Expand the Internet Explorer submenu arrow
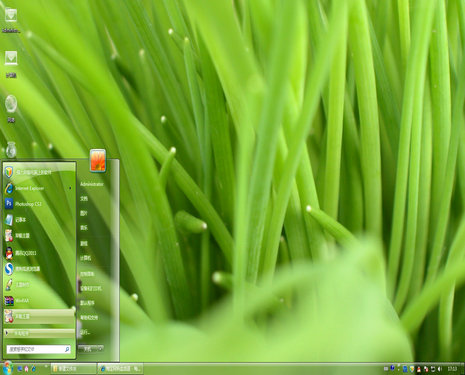 click(70, 188)
